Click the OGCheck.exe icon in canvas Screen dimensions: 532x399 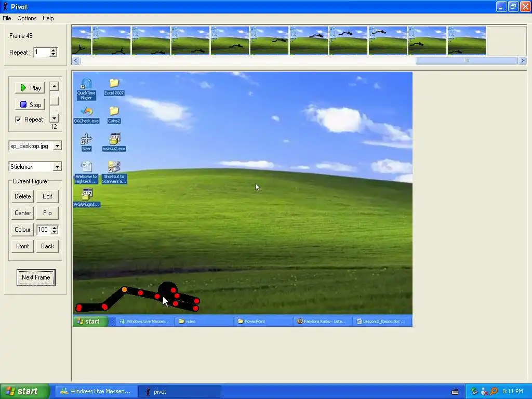(x=87, y=115)
